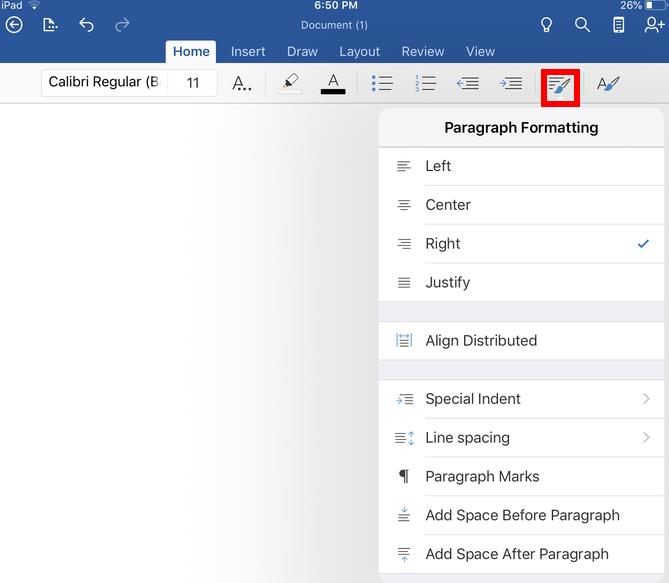The image size is (669, 583).
Task: Tap the 6:50 PM status clock
Action: (x=336, y=5)
